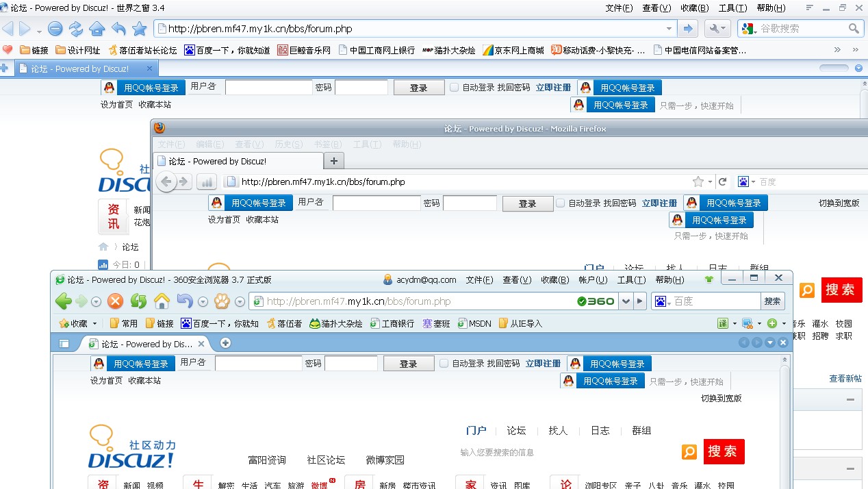Go back in 世界之窗 browser
Viewport: 868px width, 489px height.
(x=8, y=29)
